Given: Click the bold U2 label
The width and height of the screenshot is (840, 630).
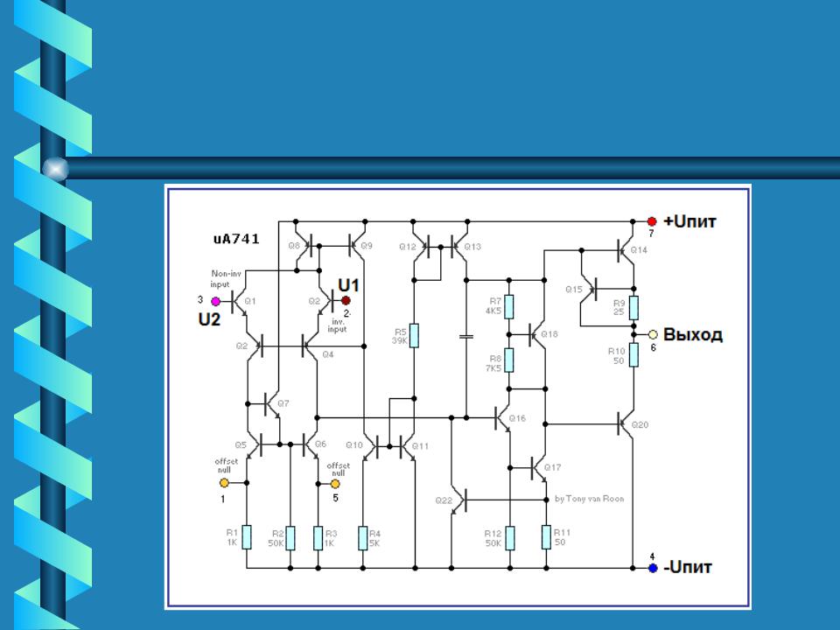Looking at the screenshot, I should point(209,319).
